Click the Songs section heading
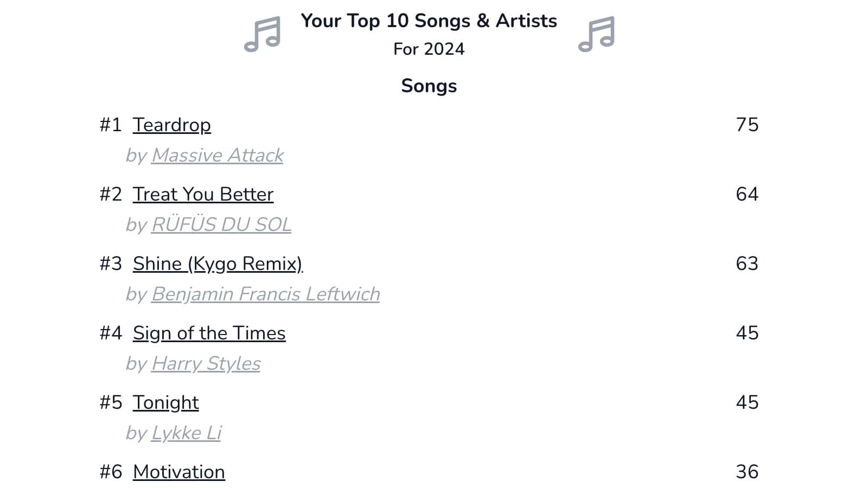This screenshot has width=868, height=488. pyautogui.click(x=429, y=86)
